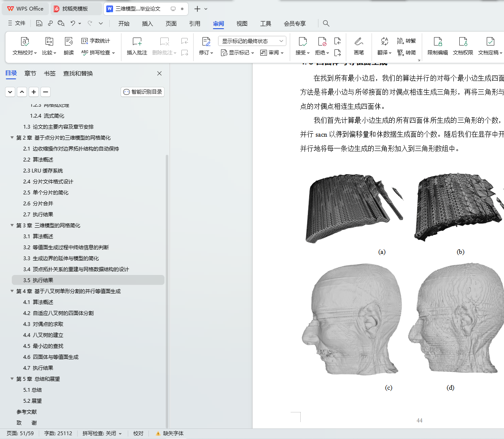
Task: Collapse the 第 2 章 outline section
Action: pos(12,137)
